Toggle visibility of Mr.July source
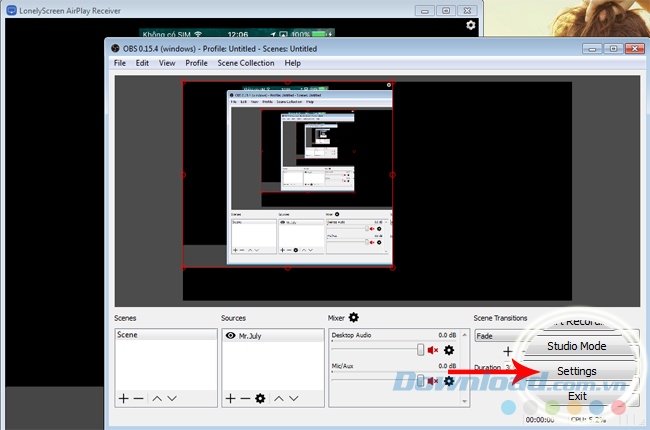650x430 pixels. [x=230, y=337]
